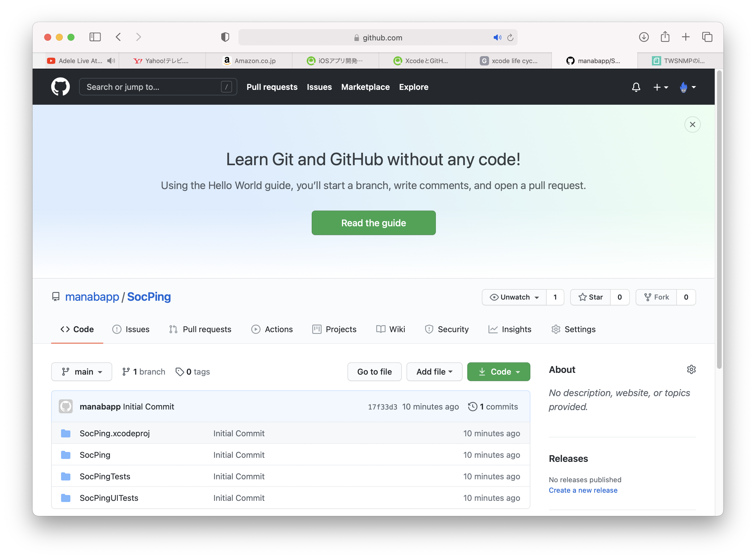Show the tab overview icon
This screenshot has width=756, height=559.
[x=707, y=37]
